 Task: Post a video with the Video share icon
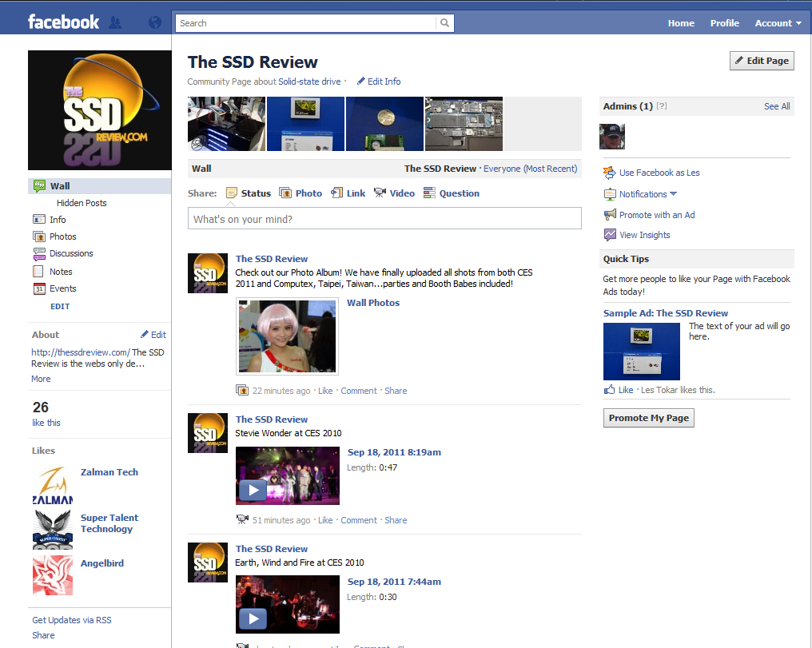[380, 193]
